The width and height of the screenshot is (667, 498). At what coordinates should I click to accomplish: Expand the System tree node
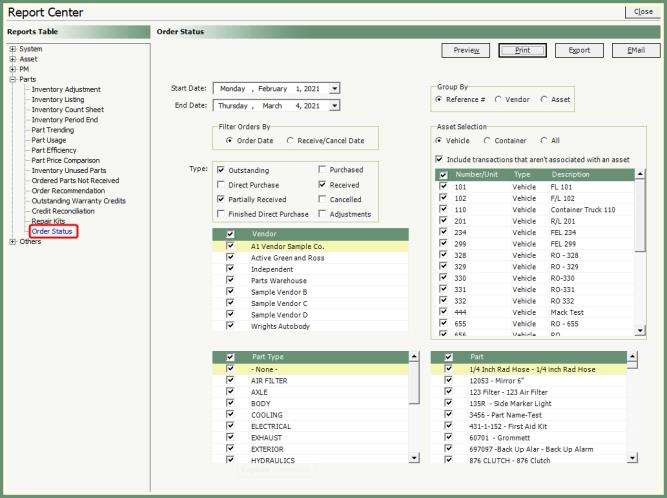[x=12, y=49]
